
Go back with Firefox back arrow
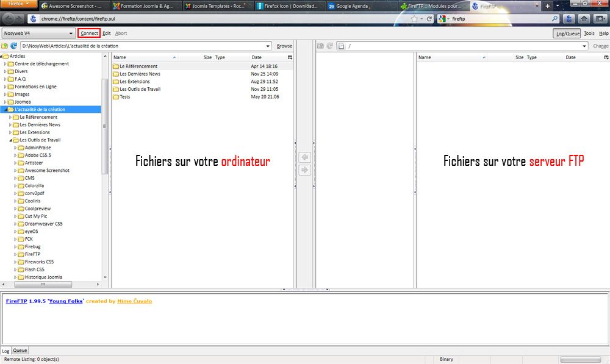pos(9,18)
